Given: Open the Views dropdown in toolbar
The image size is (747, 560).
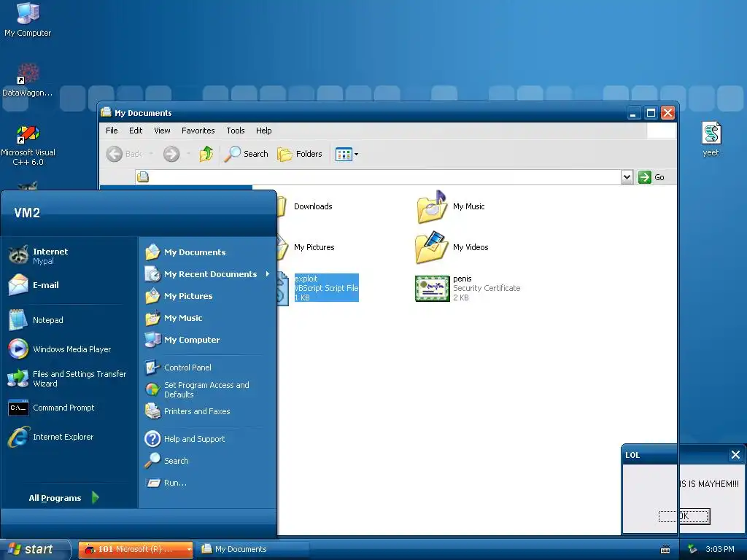Looking at the screenshot, I should point(347,154).
